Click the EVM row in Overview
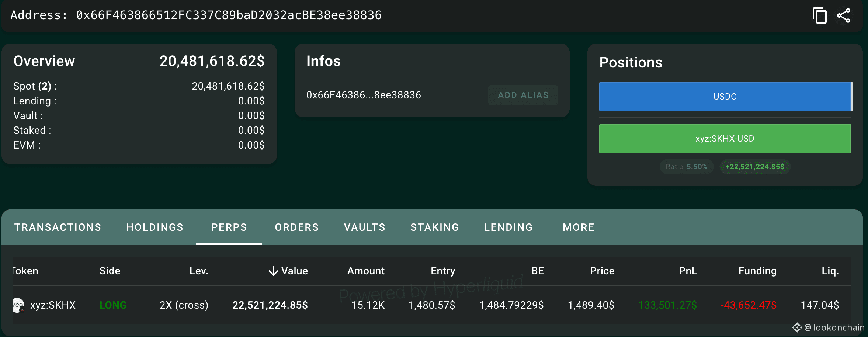 [139, 145]
